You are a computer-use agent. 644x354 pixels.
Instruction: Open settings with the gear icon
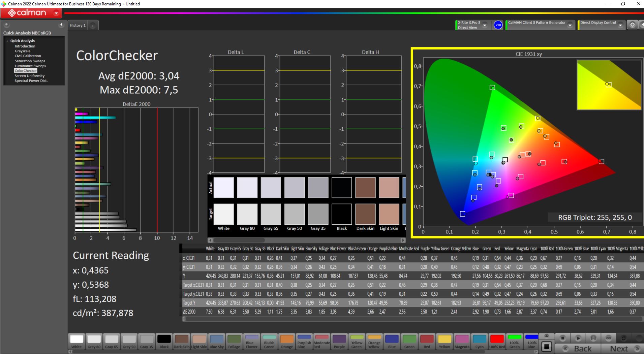(x=632, y=25)
